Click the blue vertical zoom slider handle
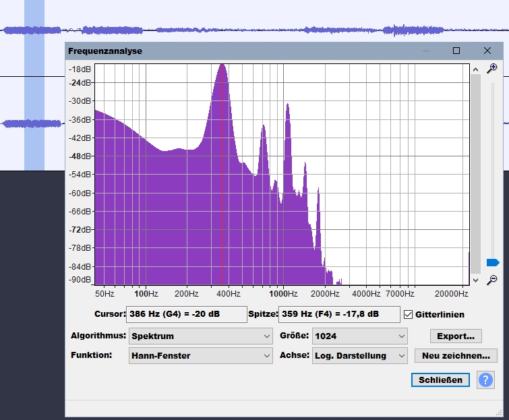509x420 pixels. (x=493, y=262)
